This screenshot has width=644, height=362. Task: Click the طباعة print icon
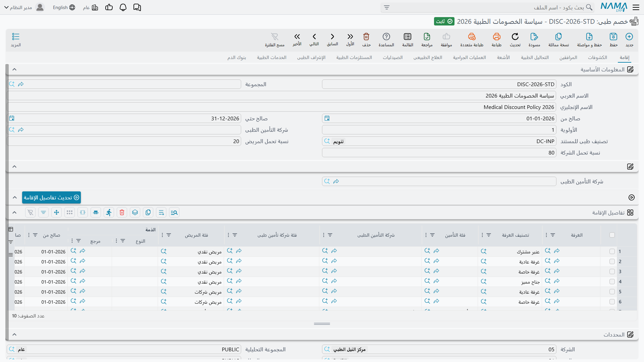pyautogui.click(x=496, y=37)
